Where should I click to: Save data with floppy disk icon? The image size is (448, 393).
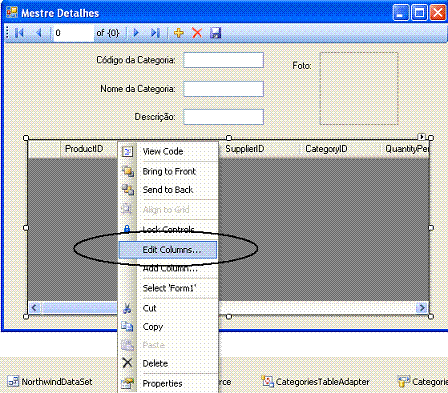215,33
